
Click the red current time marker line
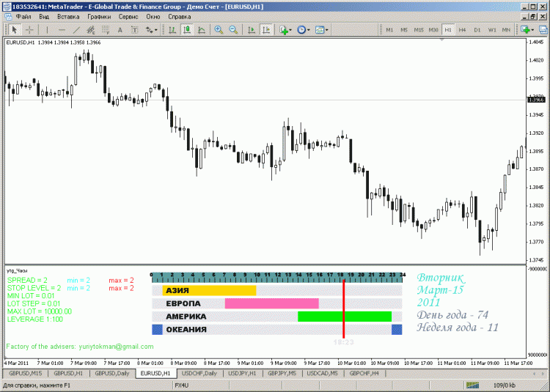click(x=343, y=308)
